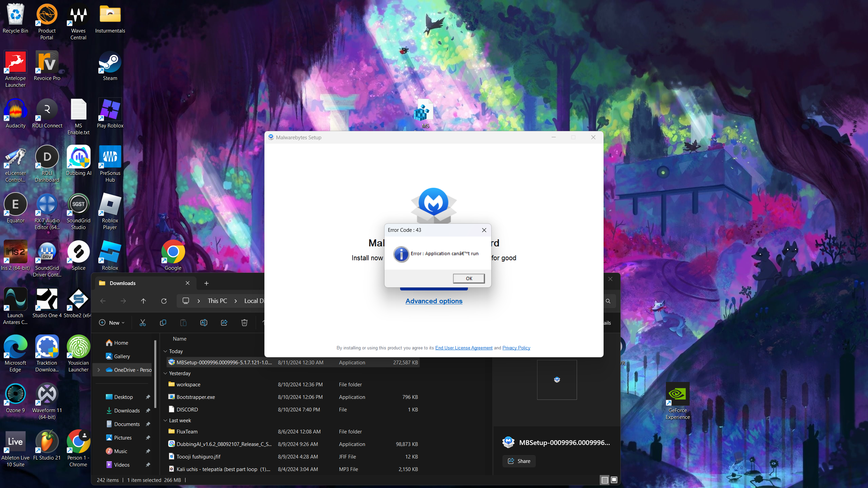
Task: Click the Share icon in Explorer toolbar
Action: [x=224, y=323]
